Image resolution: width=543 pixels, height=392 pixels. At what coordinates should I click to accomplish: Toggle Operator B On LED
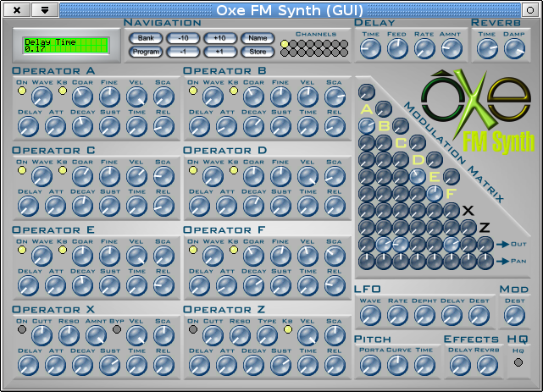(x=193, y=91)
